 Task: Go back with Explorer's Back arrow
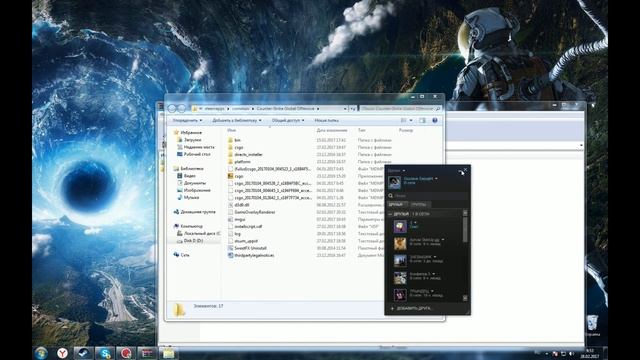point(172,109)
